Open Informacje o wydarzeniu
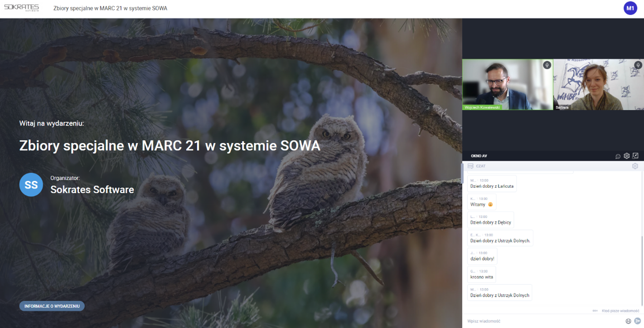The image size is (644, 328). click(52, 306)
